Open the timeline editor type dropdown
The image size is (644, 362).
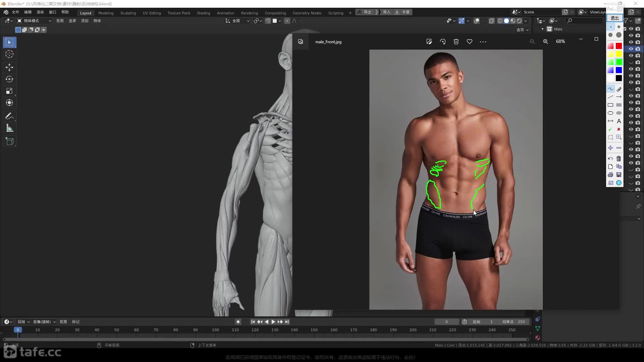tap(8, 322)
